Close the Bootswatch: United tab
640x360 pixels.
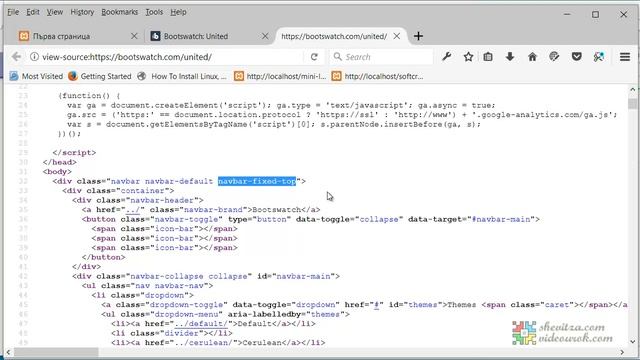point(265,36)
